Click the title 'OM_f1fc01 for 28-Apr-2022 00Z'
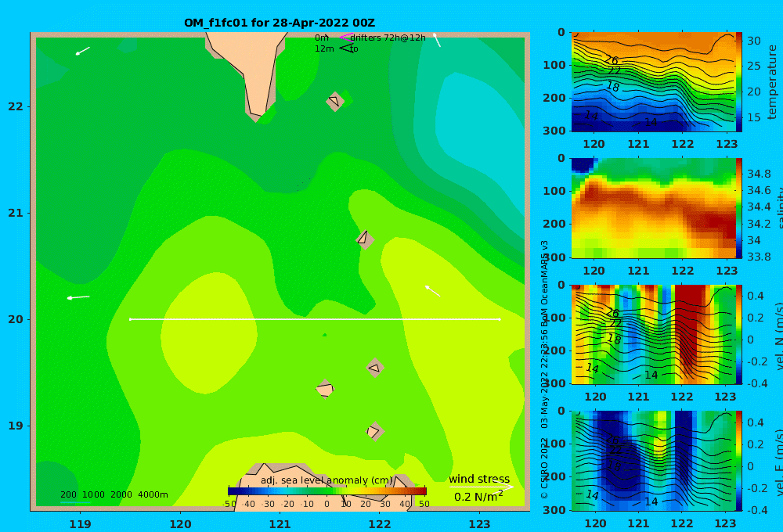Viewport: 783px width, 532px height. click(280, 23)
